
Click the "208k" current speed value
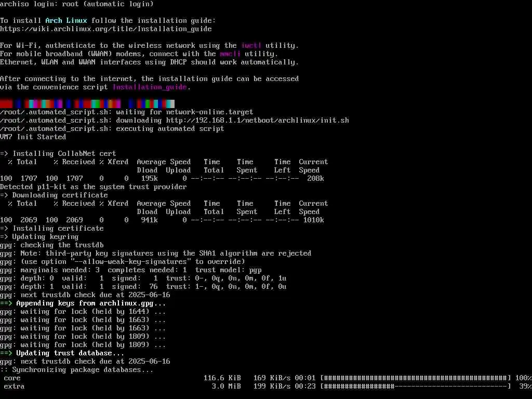click(x=315, y=179)
